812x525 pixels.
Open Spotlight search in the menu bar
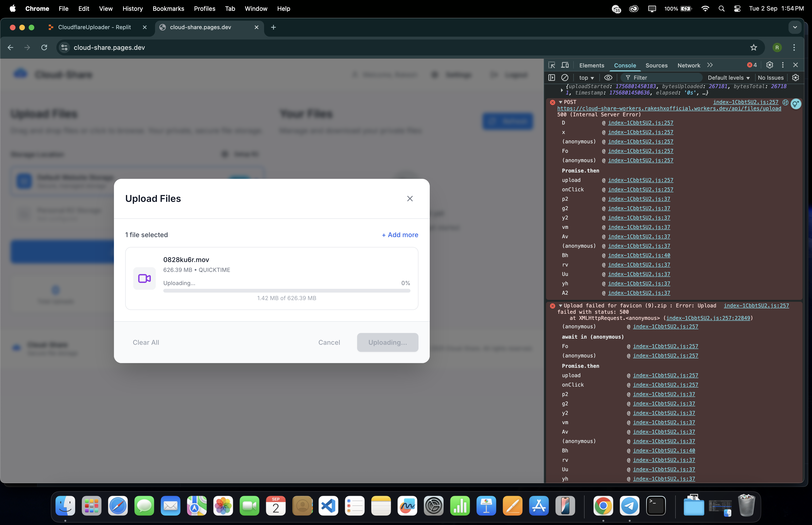(721, 8)
